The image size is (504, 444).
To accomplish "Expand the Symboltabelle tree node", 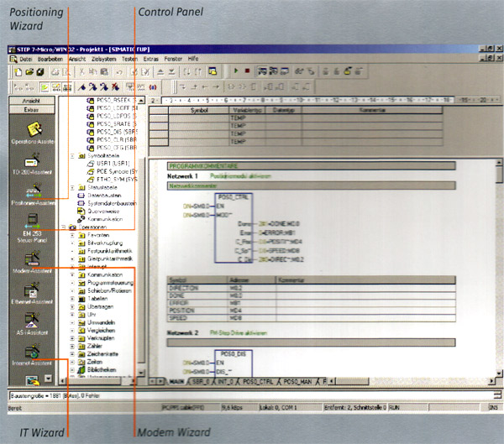I will pyautogui.click(x=72, y=156).
